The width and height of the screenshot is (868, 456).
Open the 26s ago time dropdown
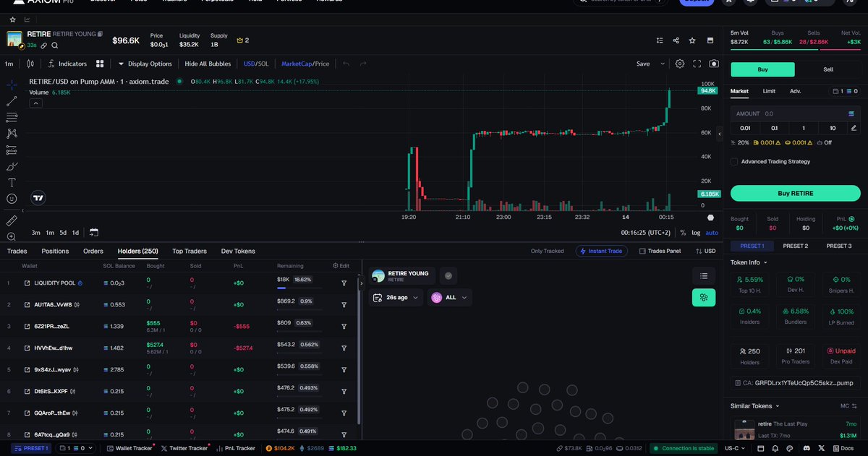pos(396,297)
